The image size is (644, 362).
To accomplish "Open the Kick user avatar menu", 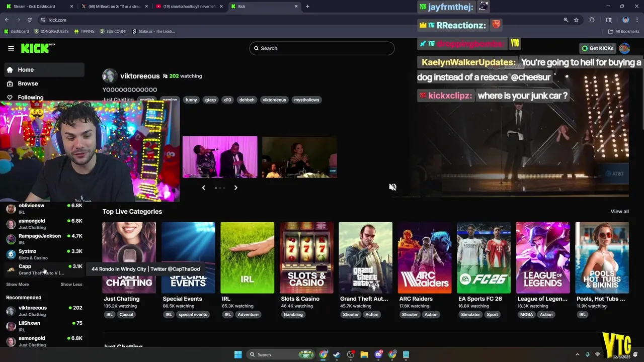I will point(624,48).
